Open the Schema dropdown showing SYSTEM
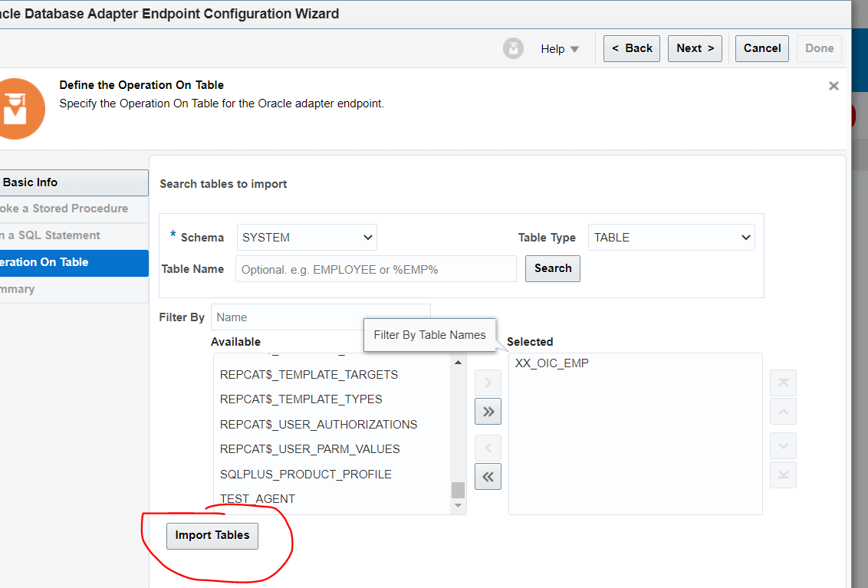Screen dimensions: 868x588 306,237
